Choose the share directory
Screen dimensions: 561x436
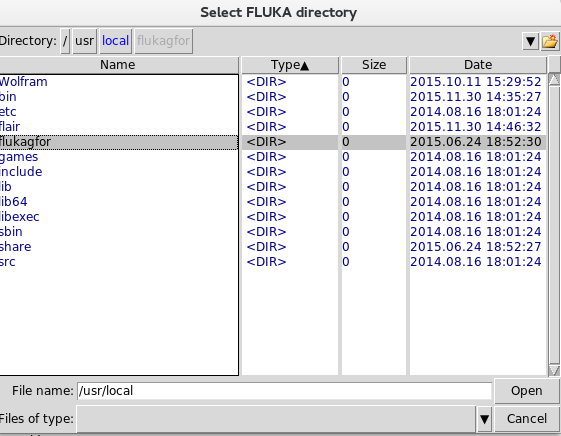click(x=16, y=247)
